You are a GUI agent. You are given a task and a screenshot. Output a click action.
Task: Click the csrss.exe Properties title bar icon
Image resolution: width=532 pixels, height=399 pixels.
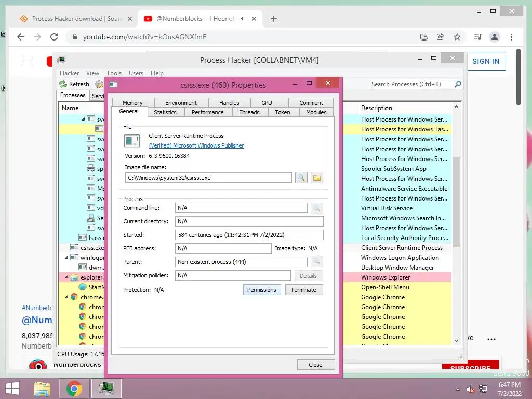[113, 85]
